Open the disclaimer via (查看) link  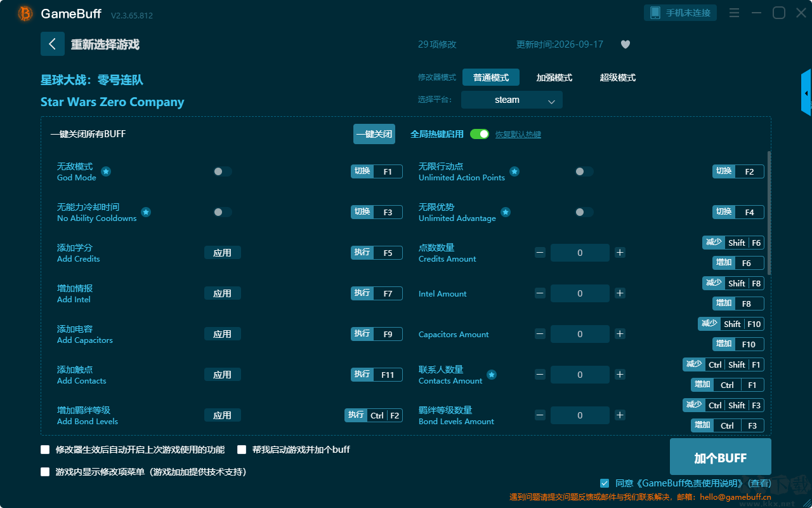coord(758,484)
